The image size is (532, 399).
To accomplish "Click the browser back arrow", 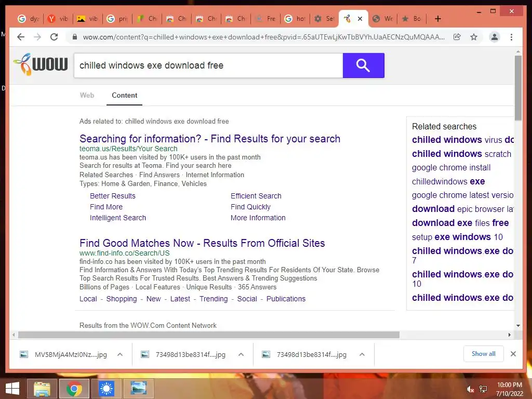I will 21,37.
